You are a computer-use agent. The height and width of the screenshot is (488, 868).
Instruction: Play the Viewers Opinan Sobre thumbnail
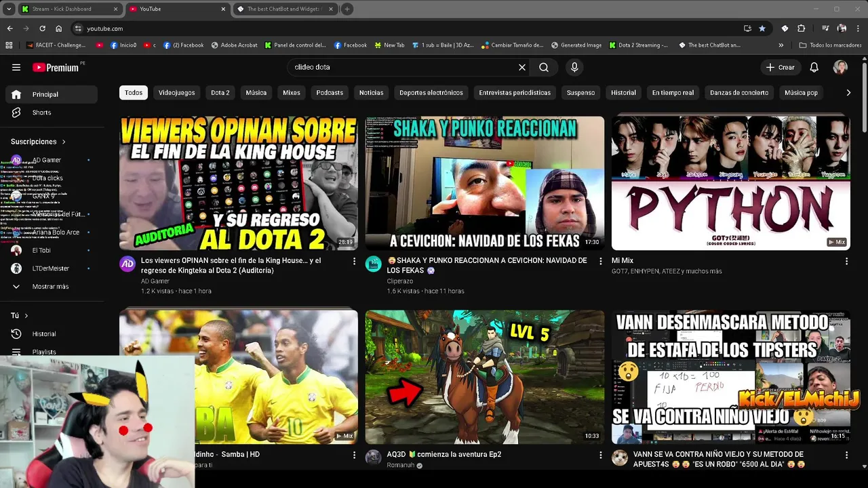point(239,183)
